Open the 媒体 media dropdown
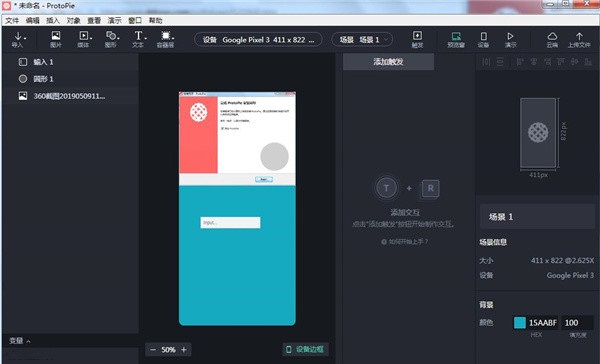 pyautogui.click(x=85, y=39)
